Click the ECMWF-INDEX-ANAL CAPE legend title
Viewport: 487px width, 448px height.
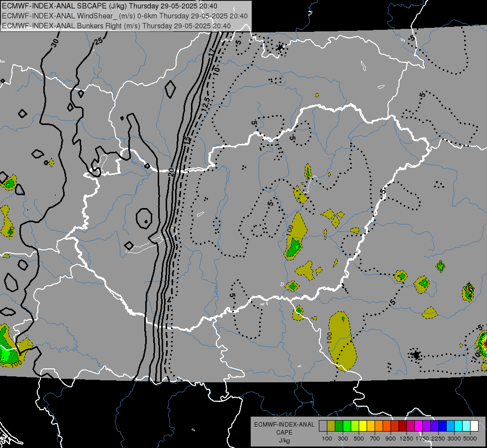[x=284, y=429]
